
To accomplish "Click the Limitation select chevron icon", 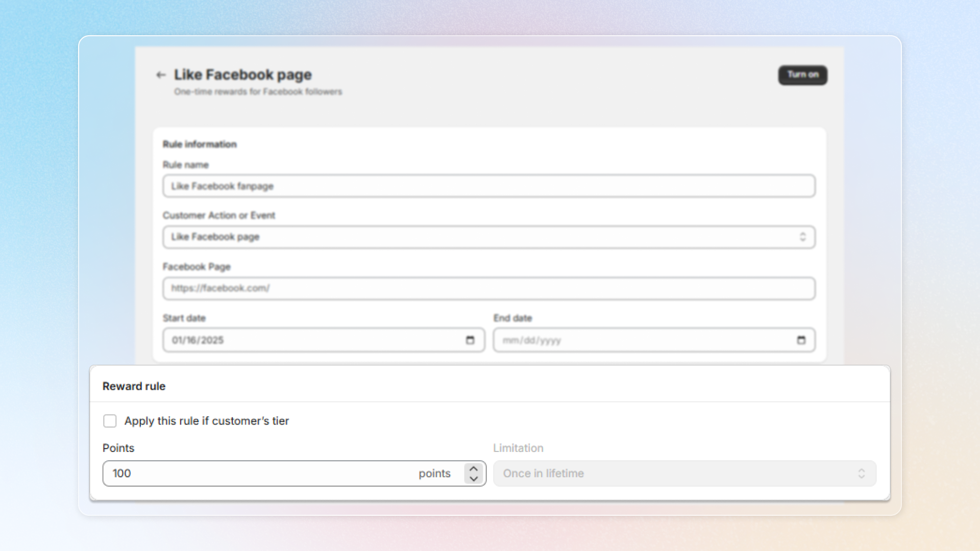I will (x=861, y=473).
